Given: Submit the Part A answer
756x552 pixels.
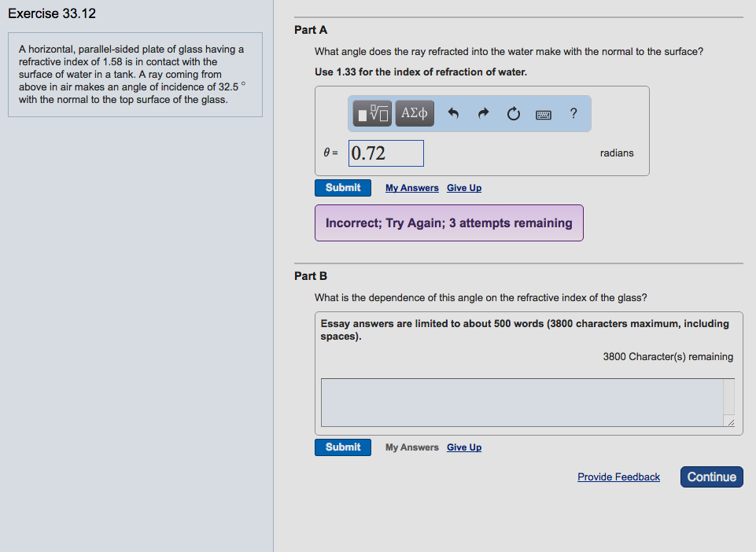Looking at the screenshot, I should pos(343,188).
